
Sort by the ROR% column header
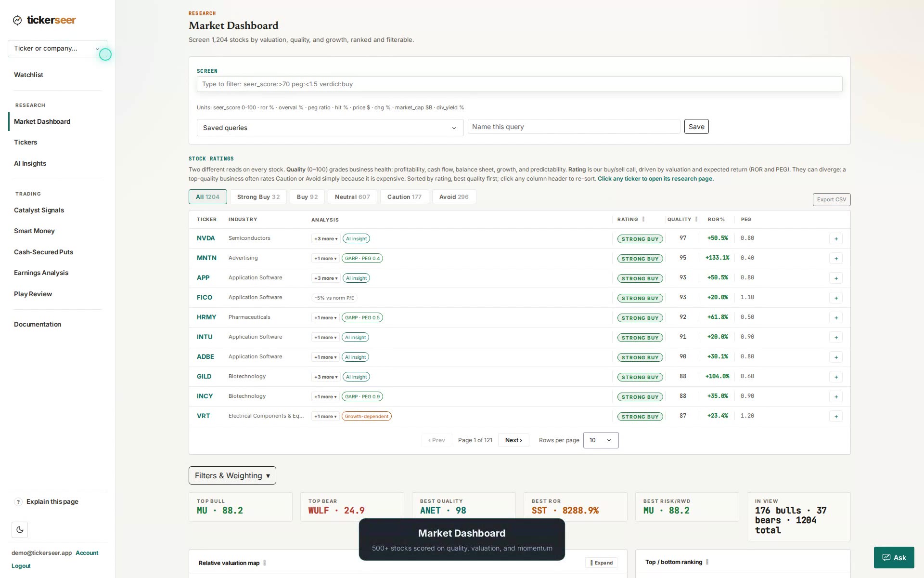coord(716,220)
